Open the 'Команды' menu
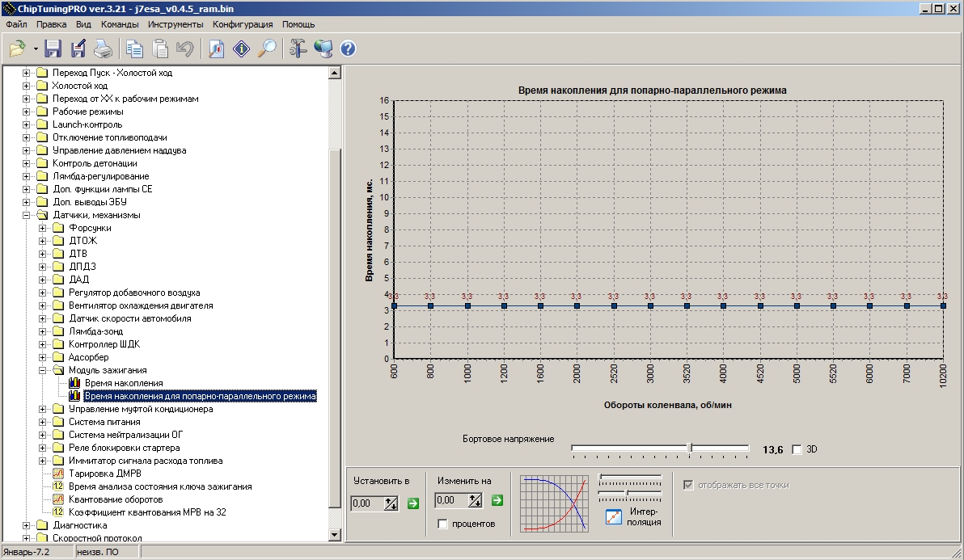The width and height of the screenshot is (964, 560). coord(119,24)
